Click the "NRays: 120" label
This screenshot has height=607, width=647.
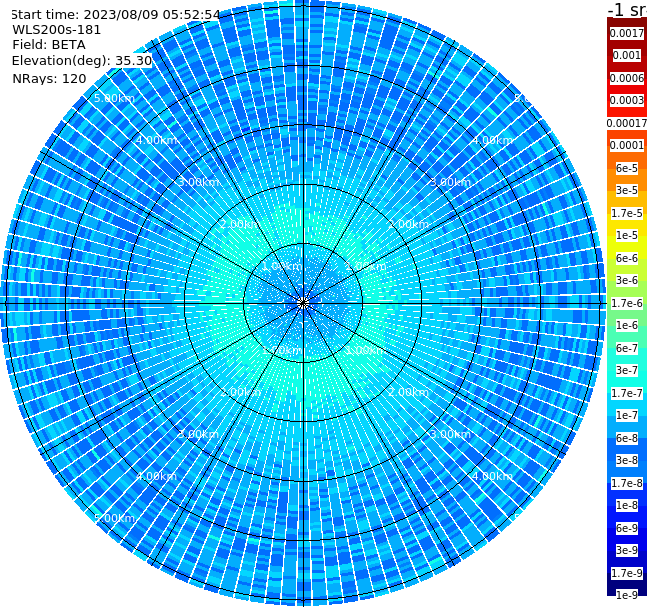click(49, 78)
